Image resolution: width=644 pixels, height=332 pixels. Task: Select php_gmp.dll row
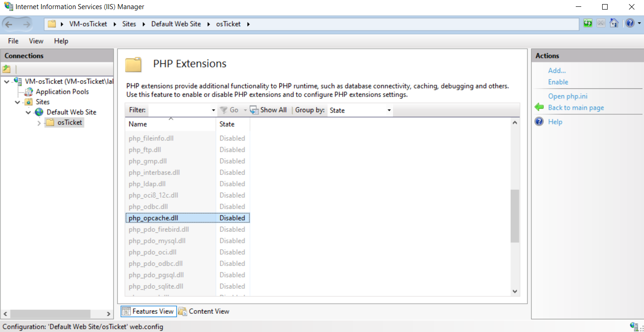pos(187,161)
